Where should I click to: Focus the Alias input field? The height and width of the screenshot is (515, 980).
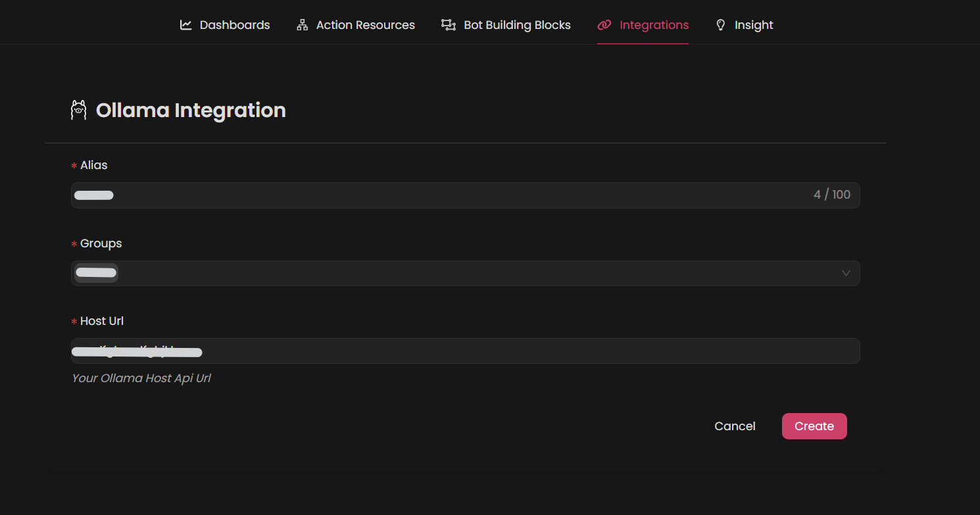point(465,195)
